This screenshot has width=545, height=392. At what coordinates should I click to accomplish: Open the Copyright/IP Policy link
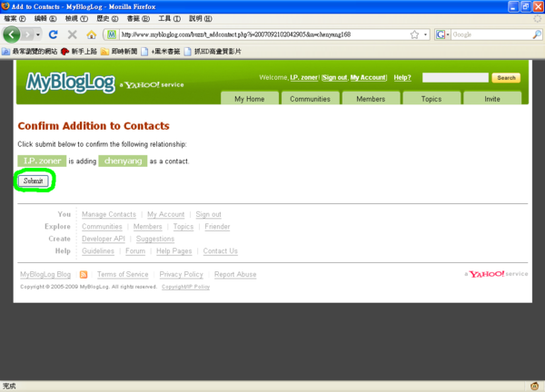(x=185, y=287)
